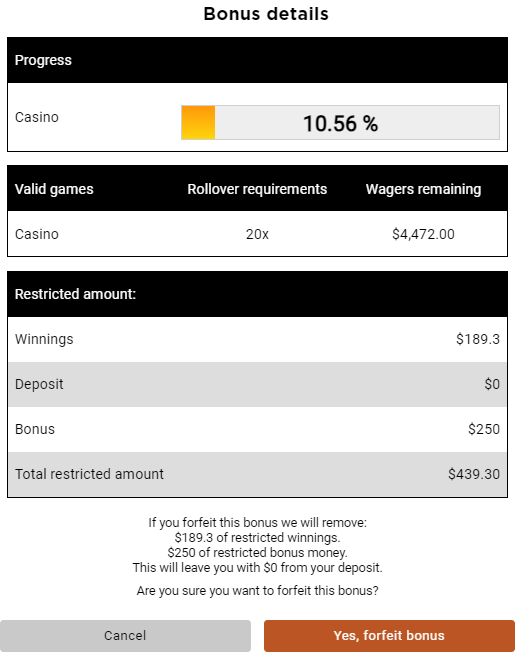
Task: Click the $4,472.00 wagers remaining value
Action: point(423,234)
